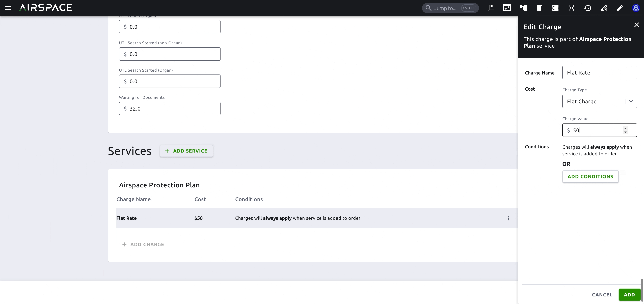Click the Charge Value input field
This screenshot has width=644, height=304.
(x=600, y=130)
